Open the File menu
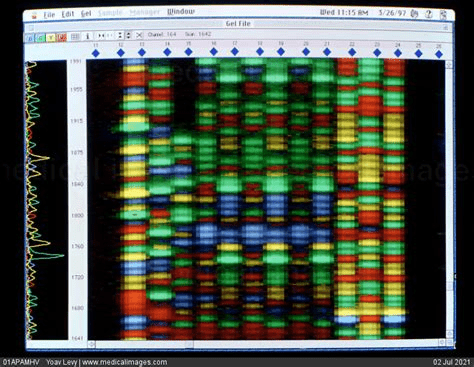The height and width of the screenshot is (367, 474). tap(49, 15)
